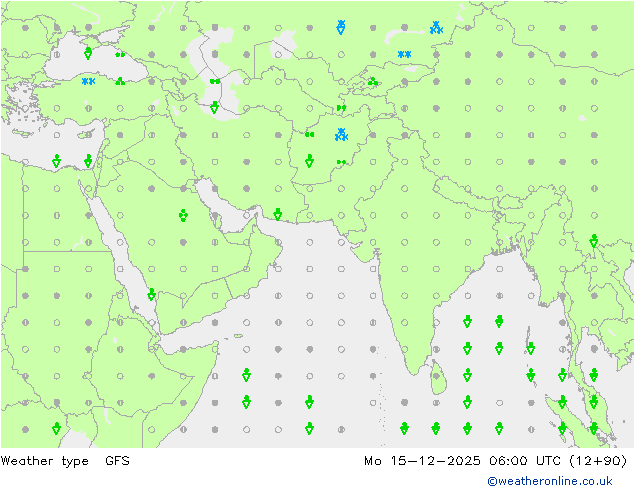The height and width of the screenshot is (490, 634).
Task: Click the topmost snow icon above Kazakhstan
Action: click(x=341, y=26)
